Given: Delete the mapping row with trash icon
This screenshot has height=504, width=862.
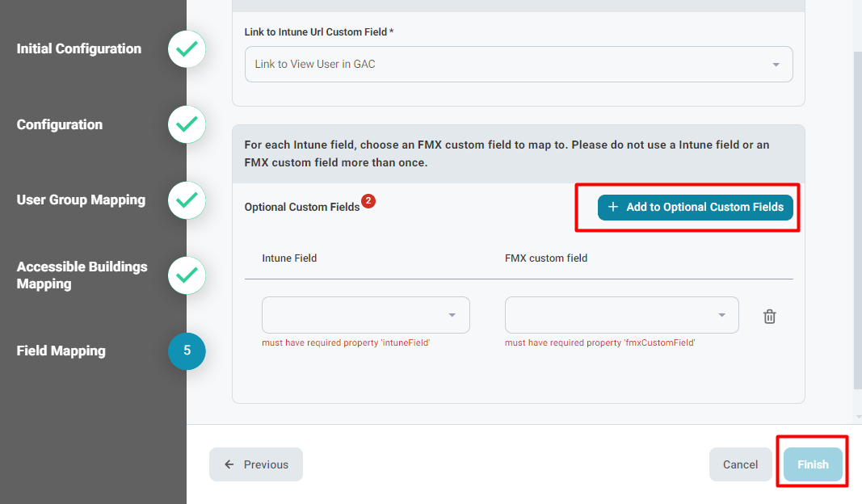Looking at the screenshot, I should tap(770, 317).
